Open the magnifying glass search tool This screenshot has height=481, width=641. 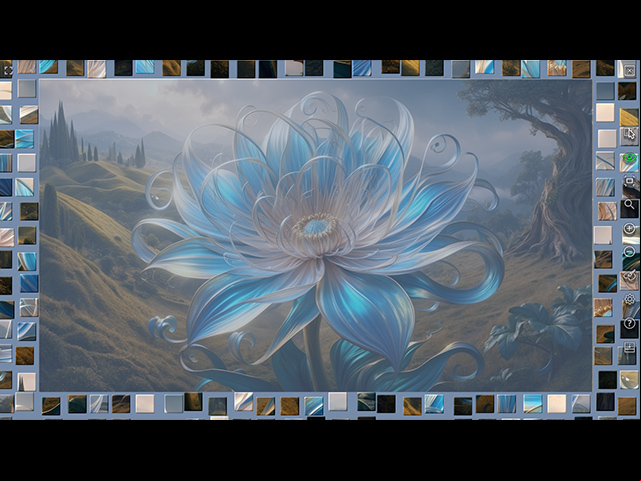[630, 204]
